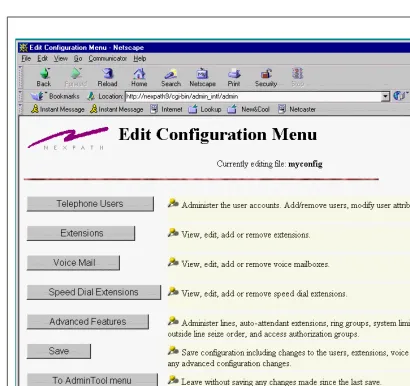Open the Communicator menu
Image resolution: width=410 pixels, height=386 pixels.
click(x=108, y=59)
